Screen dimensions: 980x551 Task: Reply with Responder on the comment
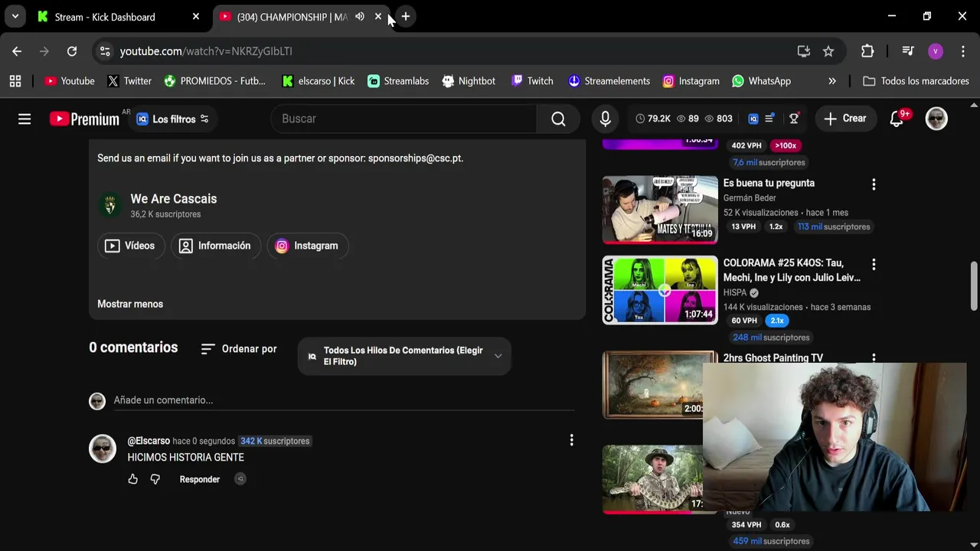tap(200, 479)
